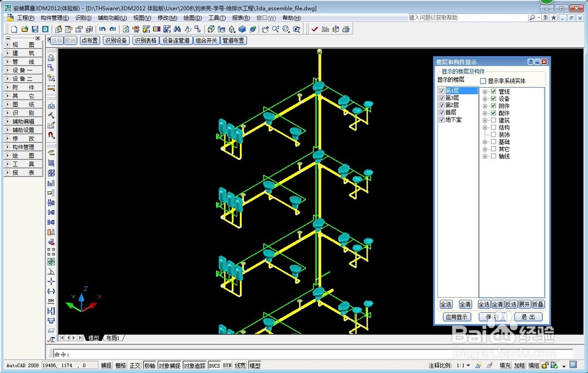Toggle the 第2层 floor checkbox

tap(442, 105)
